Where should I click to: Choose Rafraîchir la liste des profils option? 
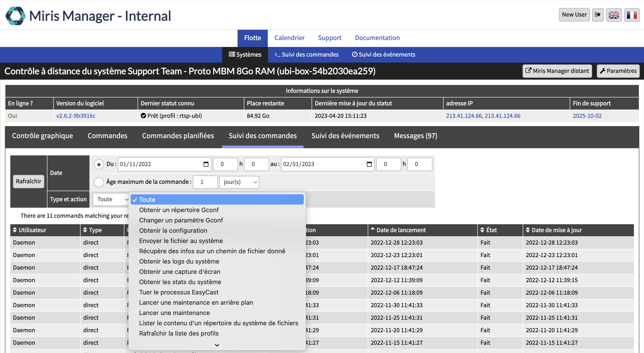click(x=217, y=333)
